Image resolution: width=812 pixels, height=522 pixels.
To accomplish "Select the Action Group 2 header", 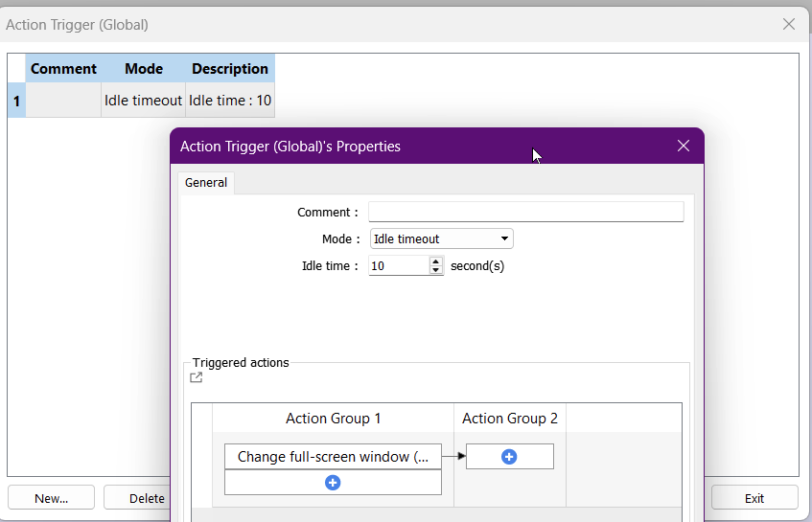I will tap(509, 419).
